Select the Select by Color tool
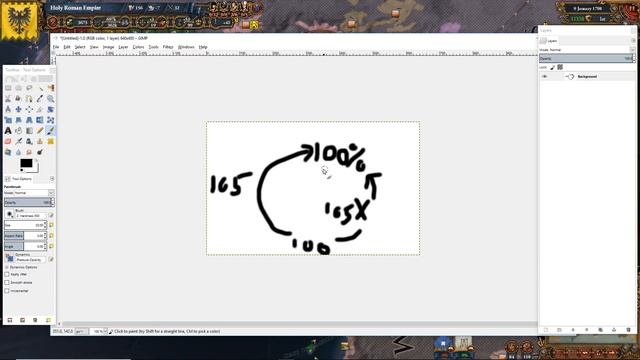640x360 pixels. [51, 88]
